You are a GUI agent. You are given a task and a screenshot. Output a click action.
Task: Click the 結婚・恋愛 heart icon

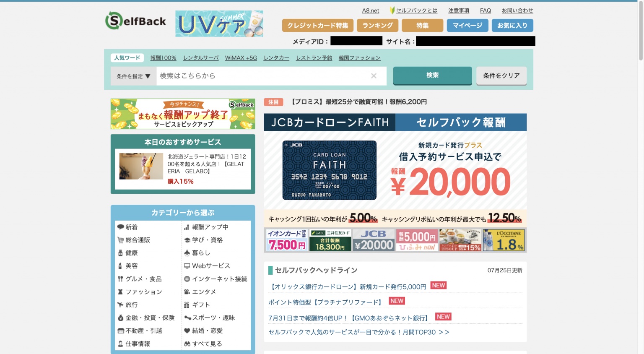tap(187, 331)
